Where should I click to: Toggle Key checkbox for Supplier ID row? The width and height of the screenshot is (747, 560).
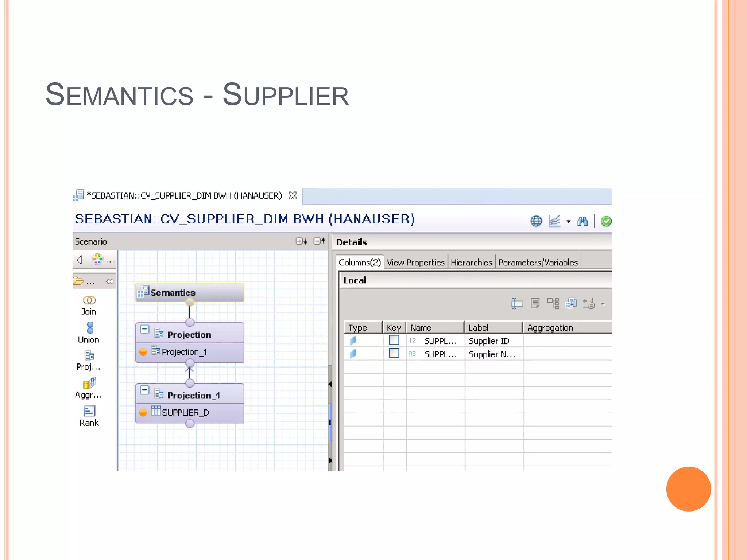[394, 340]
